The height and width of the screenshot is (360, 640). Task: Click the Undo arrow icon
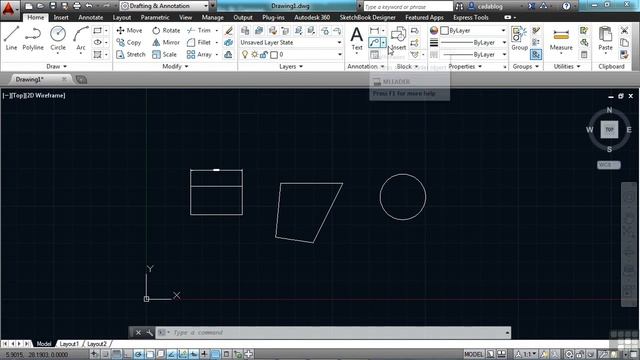89,6
